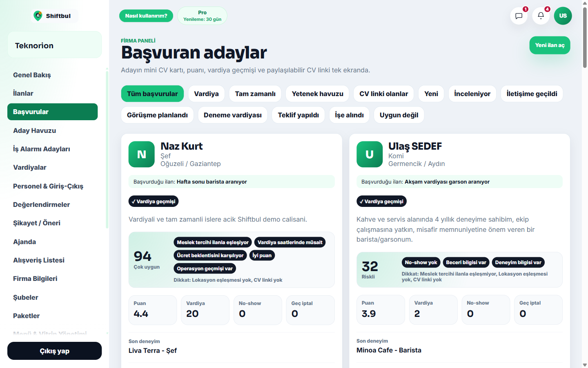Open the messages chat icon

519,16
